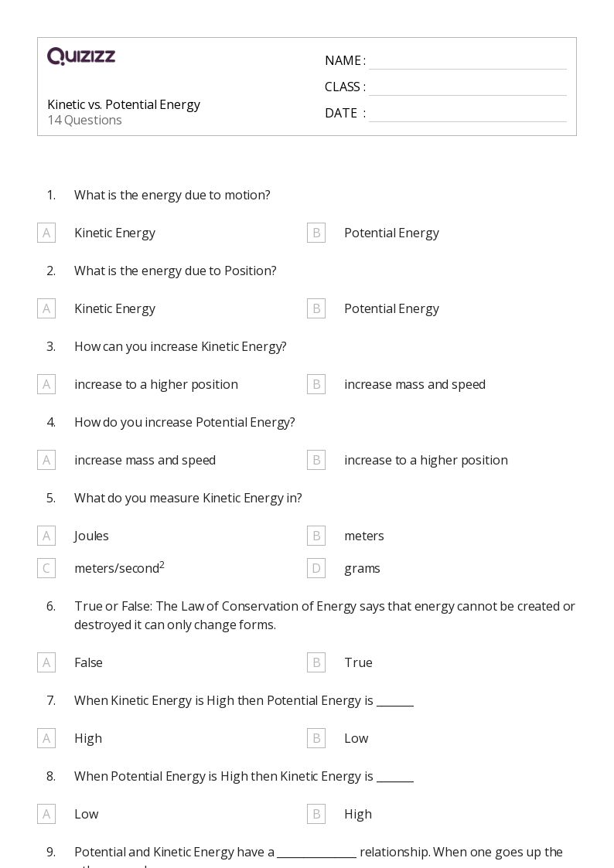
Task: Mark box A Kinetic Energy for question 2
Action: 46,308
